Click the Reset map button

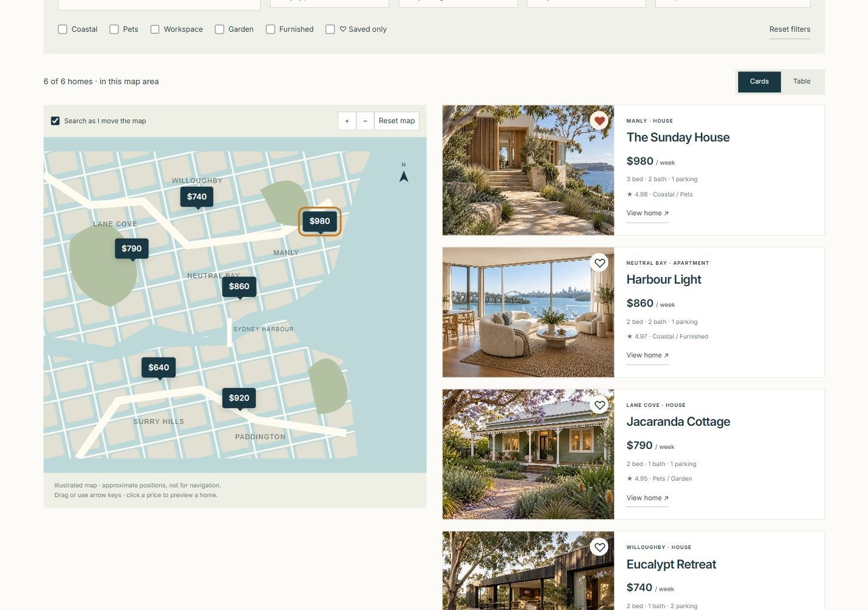pyautogui.click(x=396, y=121)
